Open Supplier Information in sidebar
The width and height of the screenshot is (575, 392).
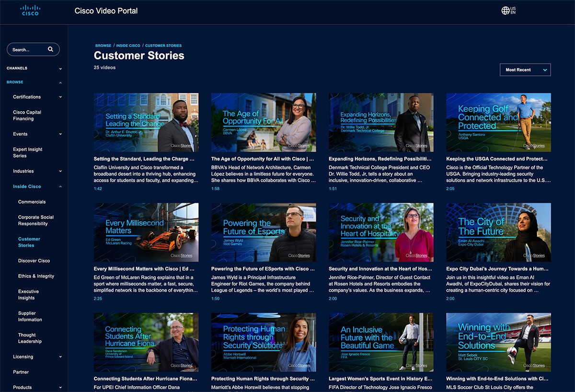(x=30, y=316)
